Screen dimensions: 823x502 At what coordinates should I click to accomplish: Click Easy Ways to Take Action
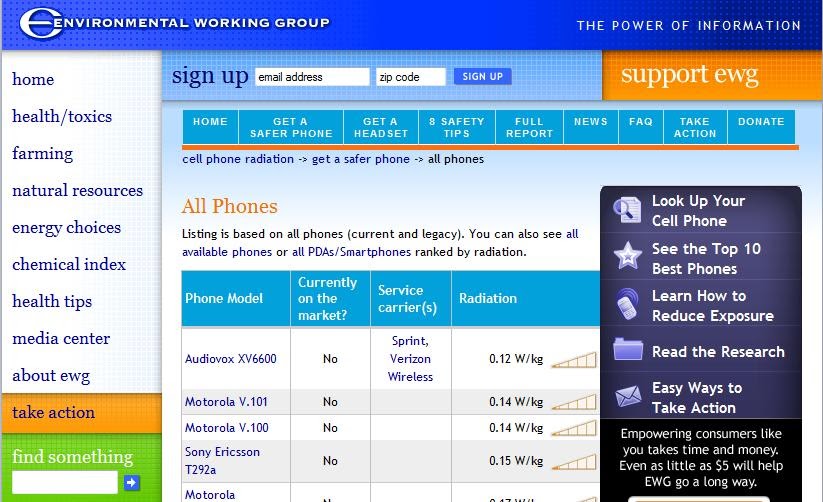tap(697, 398)
